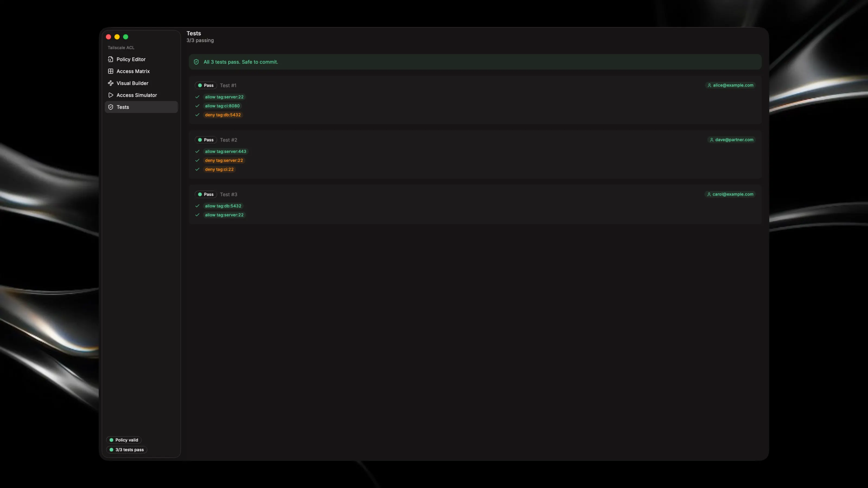Open the Visual Builder section
The height and width of the screenshot is (488, 868).
point(141,83)
